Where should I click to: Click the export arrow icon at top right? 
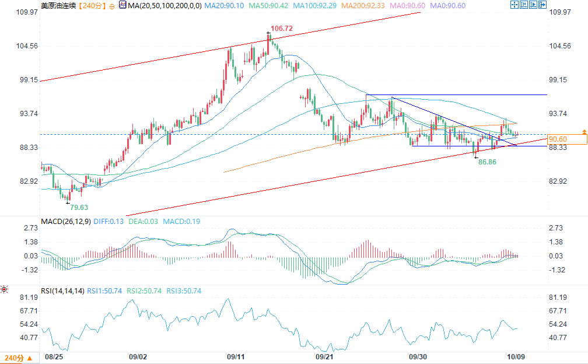point(542,5)
